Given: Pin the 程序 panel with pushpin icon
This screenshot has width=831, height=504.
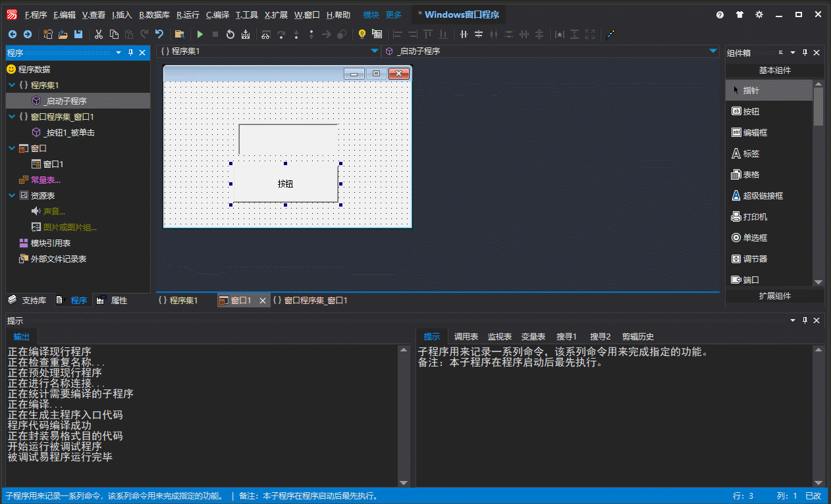Looking at the screenshot, I should (x=130, y=53).
